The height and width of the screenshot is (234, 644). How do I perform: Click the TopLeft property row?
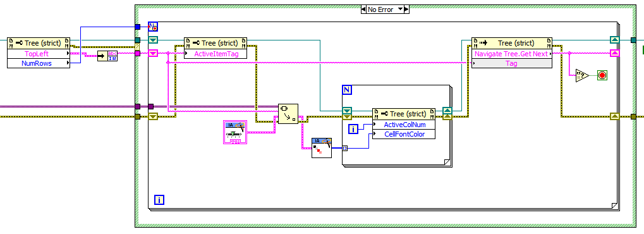(39, 54)
